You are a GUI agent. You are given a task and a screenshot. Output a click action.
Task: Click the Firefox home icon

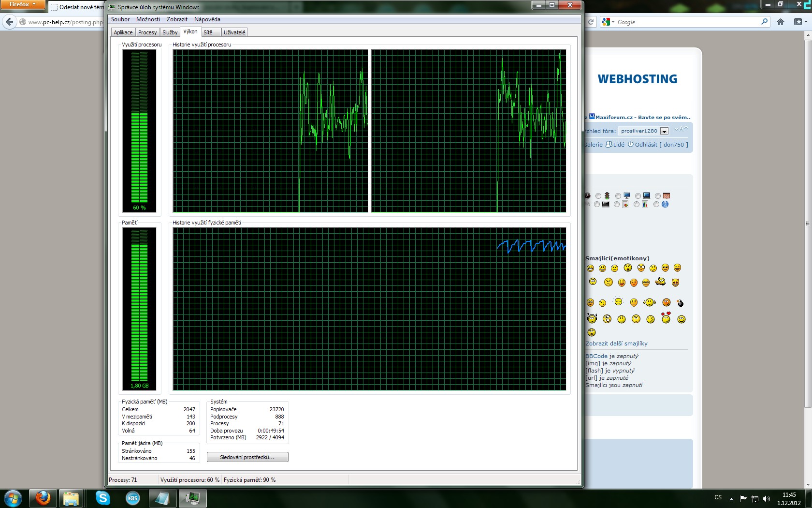(781, 22)
